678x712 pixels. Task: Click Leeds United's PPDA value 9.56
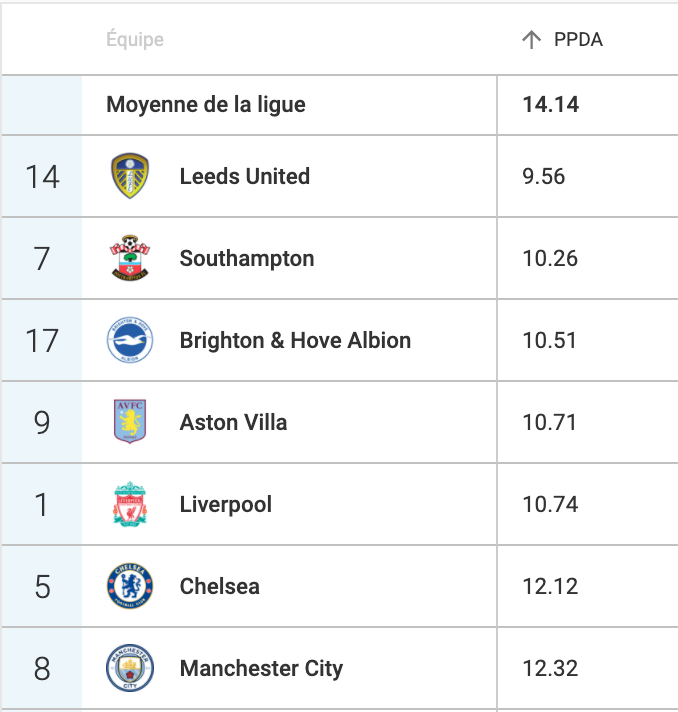click(544, 176)
